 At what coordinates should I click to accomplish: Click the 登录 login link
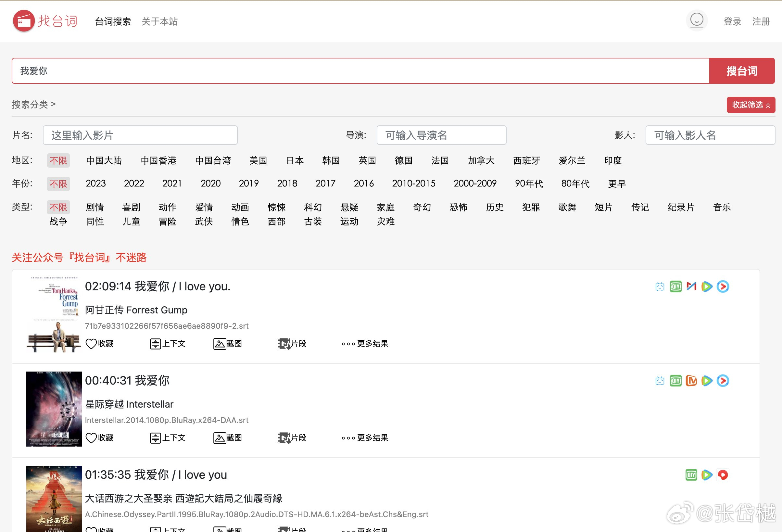tap(732, 21)
